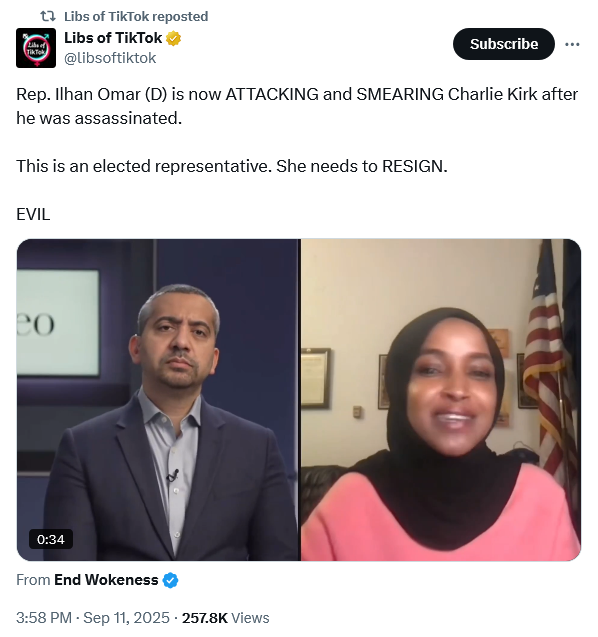Viewport: 598px width, 637px height.
Task: Click the Libs of TikTok profile avatar
Action: click(36, 48)
